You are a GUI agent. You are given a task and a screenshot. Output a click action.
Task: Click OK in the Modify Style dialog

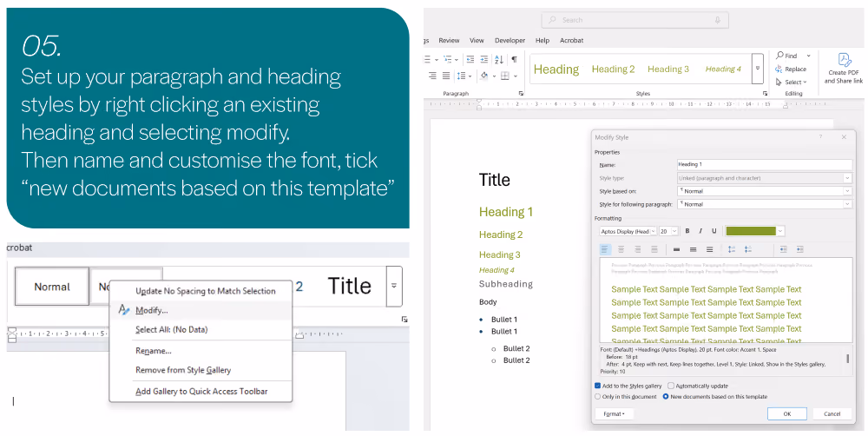pos(786,413)
